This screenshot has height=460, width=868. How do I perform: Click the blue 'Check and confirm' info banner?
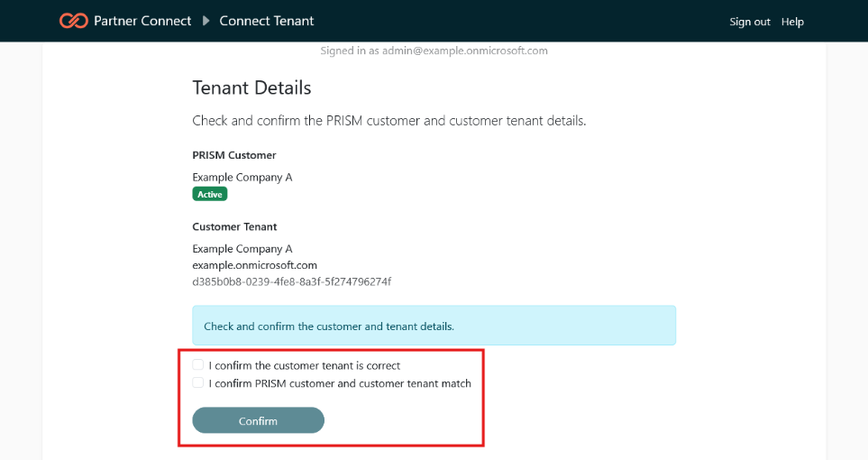point(434,326)
